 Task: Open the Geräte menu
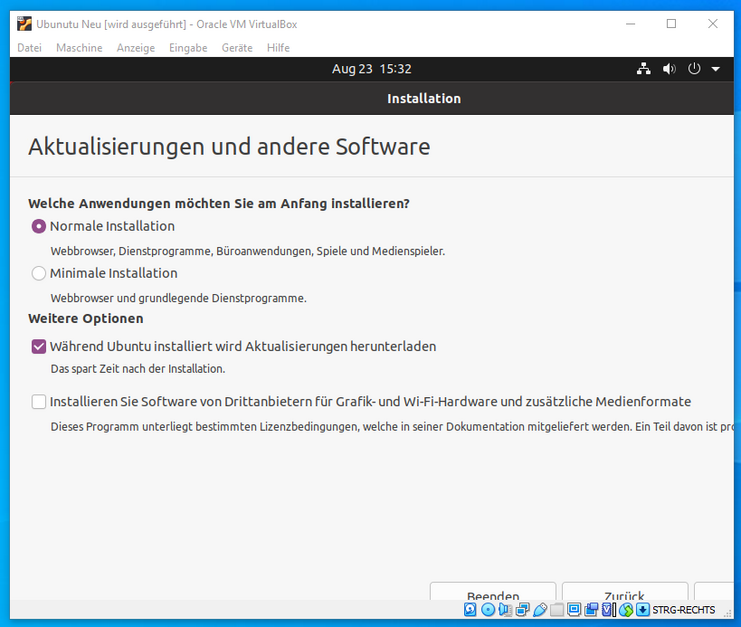tap(237, 48)
